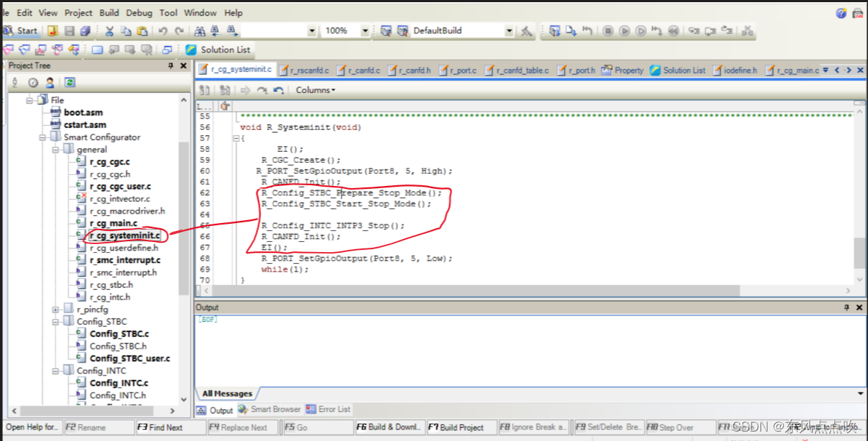Collapse the general folder node
868x441 pixels.
[55, 150]
